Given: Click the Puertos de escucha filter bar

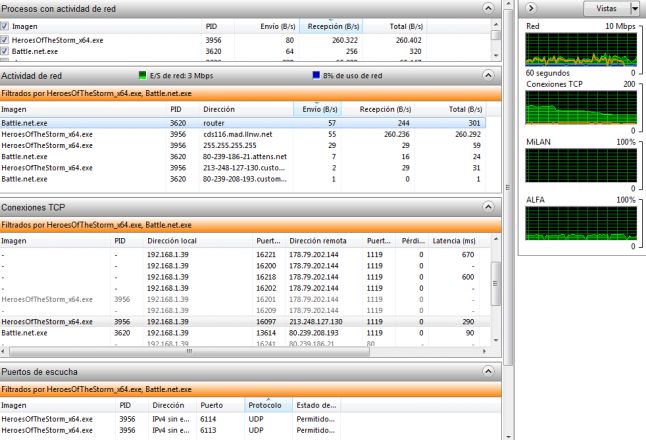Looking at the screenshot, I should 250,389.
